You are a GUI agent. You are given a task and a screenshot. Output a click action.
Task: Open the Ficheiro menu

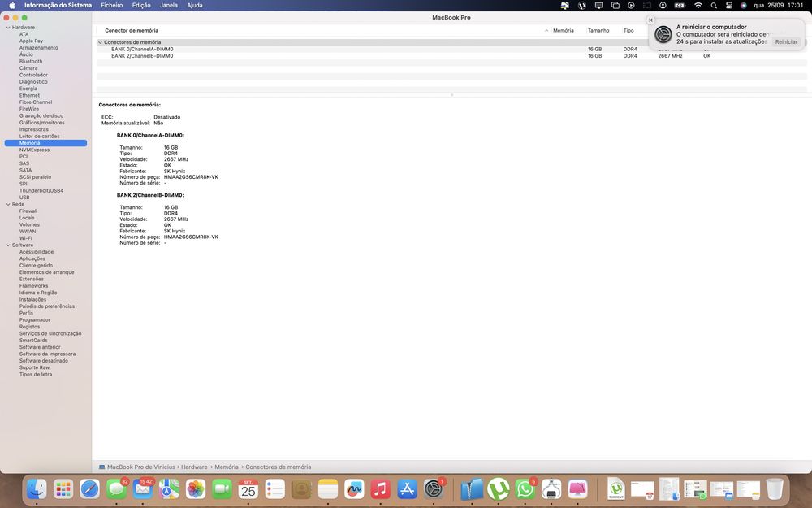coord(112,5)
